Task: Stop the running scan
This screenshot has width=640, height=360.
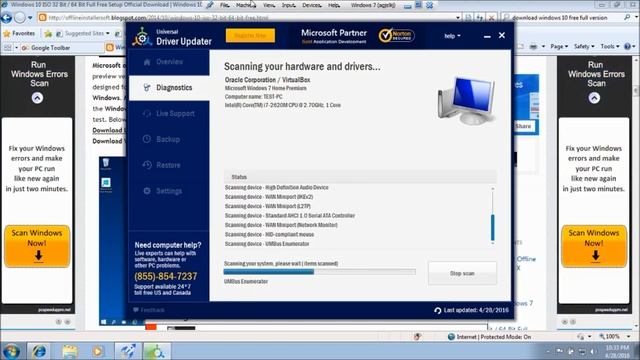Action: click(x=462, y=273)
